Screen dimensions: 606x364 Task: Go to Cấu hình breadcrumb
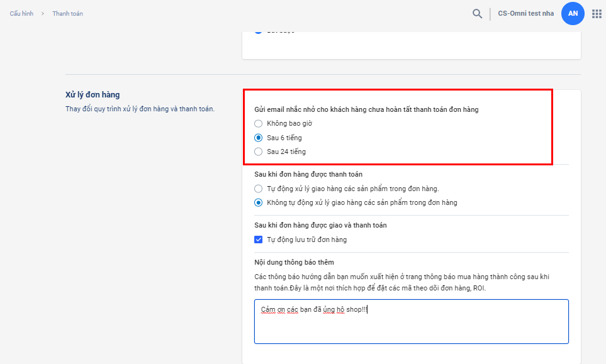(21, 14)
